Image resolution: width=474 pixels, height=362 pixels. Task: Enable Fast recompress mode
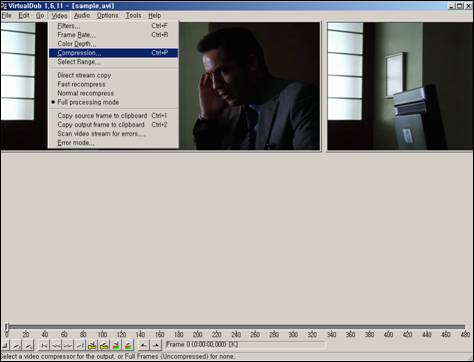113,84
